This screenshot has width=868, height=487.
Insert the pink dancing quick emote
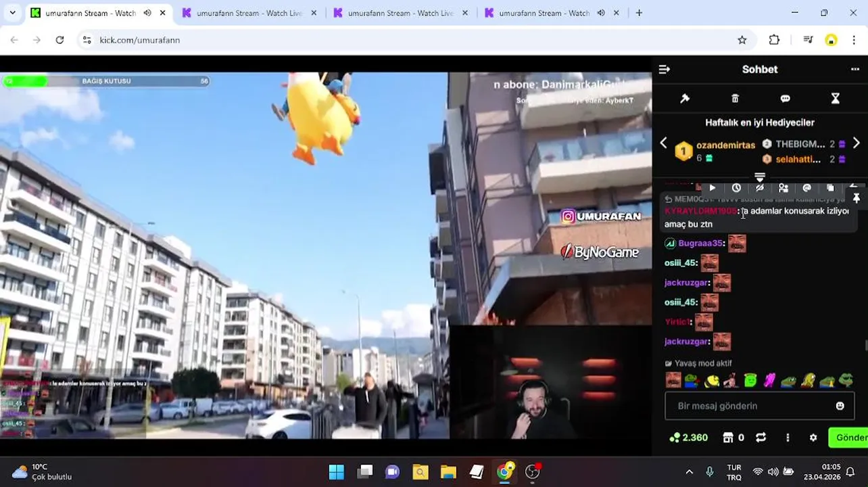(x=769, y=381)
